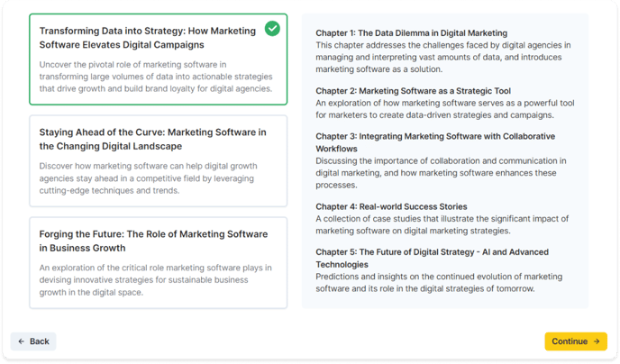Screen dimensions: 620x364
Task: Go back using the Back button
Action: click(33, 341)
